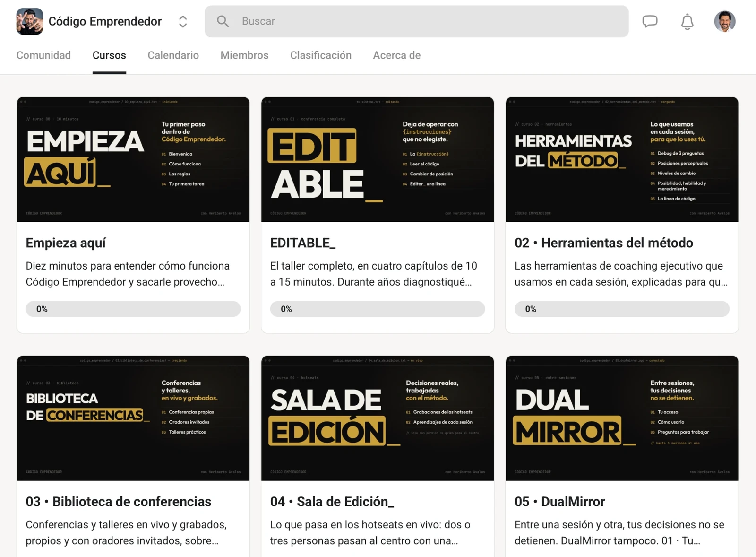Click the EDITABLE_ 0% progress bar

378,309
